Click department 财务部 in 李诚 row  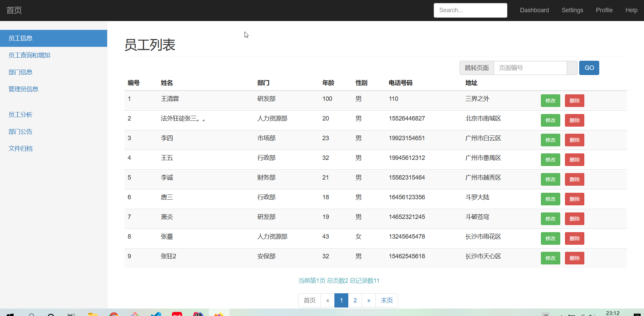point(266,178)
